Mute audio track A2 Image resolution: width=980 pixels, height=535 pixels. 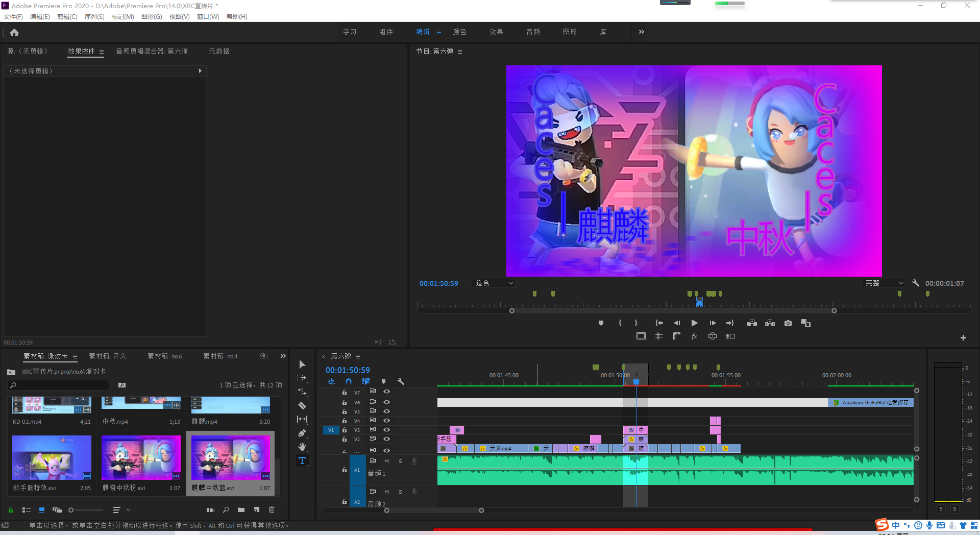pyautogui.click(x=386, y=492)
